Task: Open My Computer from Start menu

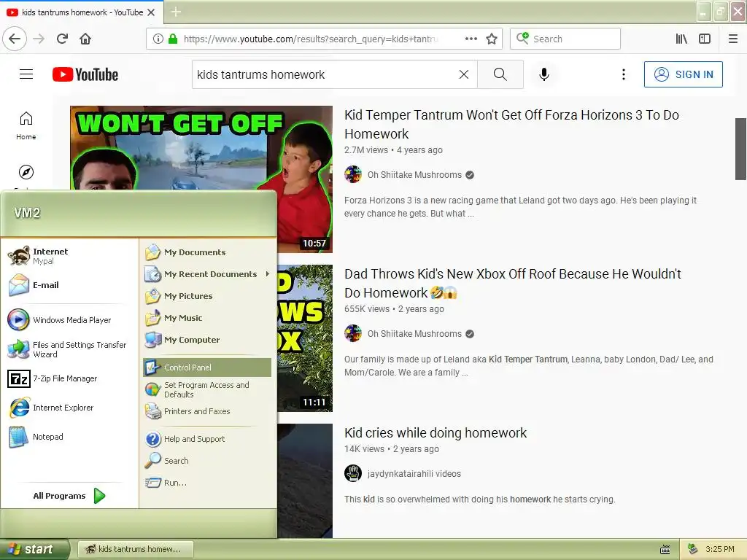Action: tap(207, 340)
